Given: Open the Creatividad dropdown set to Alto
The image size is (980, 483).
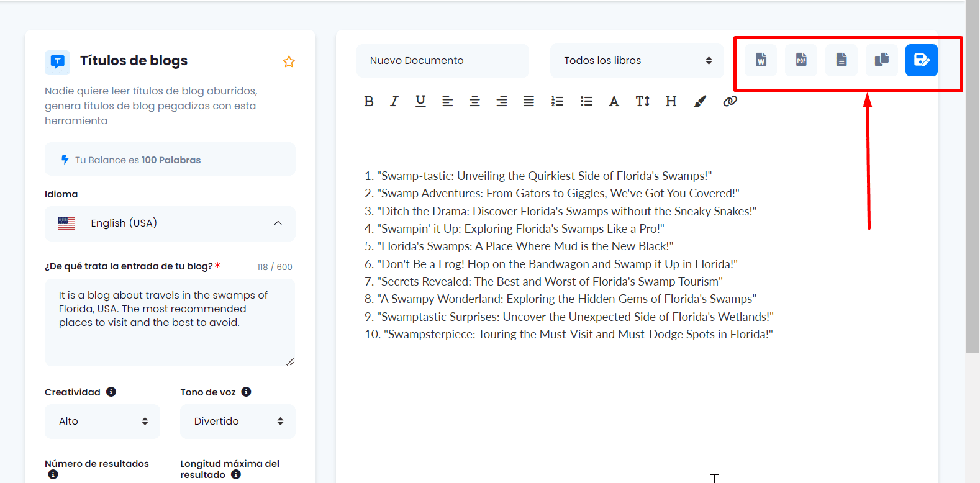Looking at the screenshot, I should point(102,422).
